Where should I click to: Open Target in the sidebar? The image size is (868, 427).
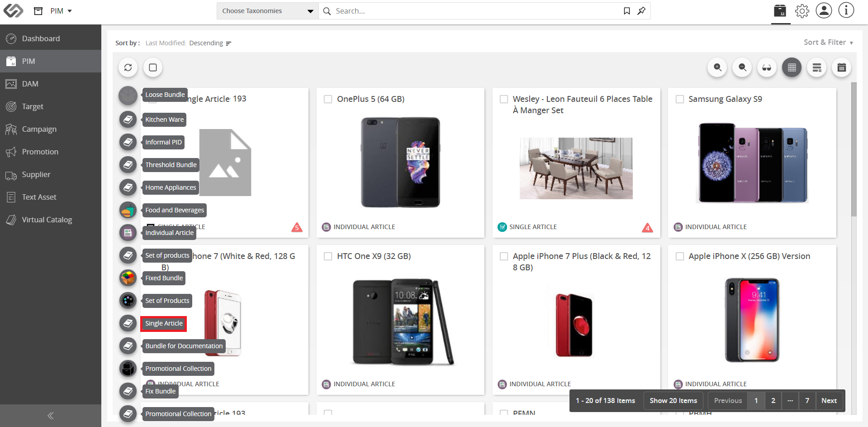point(51,106)
